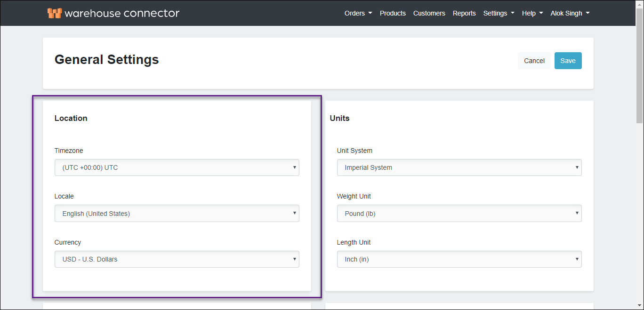Image resolution: width=644 pixels, height=310 pixels.
Task: Navigate to Reports
Action: coord(464,13)
